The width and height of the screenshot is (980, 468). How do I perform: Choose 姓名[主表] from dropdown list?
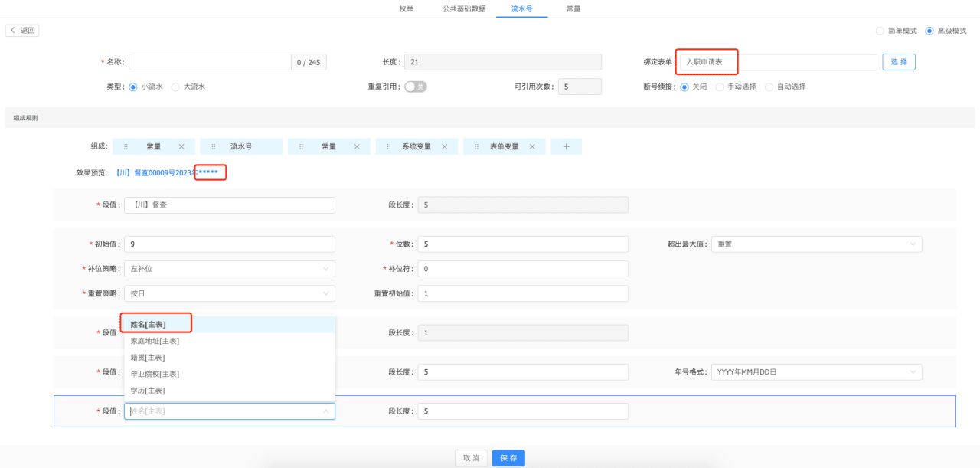click(x=230, y=325)
